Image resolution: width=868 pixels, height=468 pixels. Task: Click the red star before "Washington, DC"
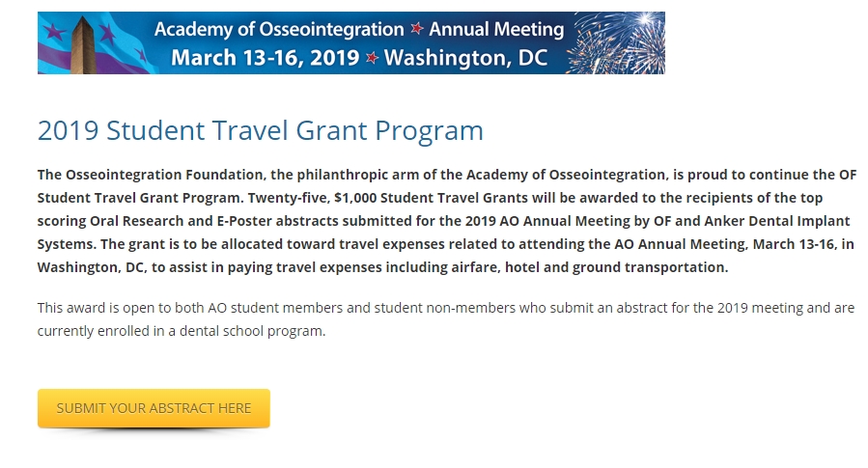tap(372, 59)
